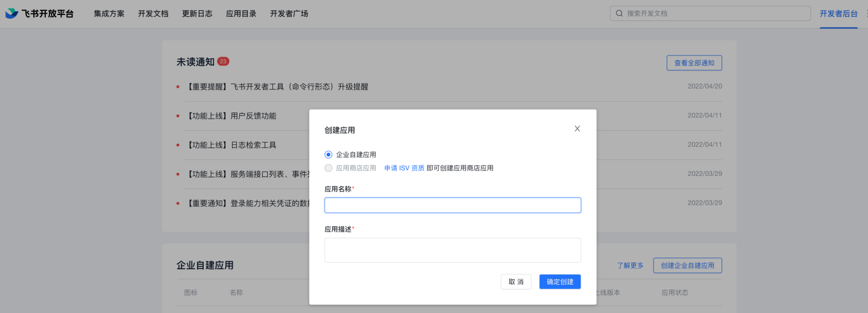Click the 确定创建 button

(559, 282)
